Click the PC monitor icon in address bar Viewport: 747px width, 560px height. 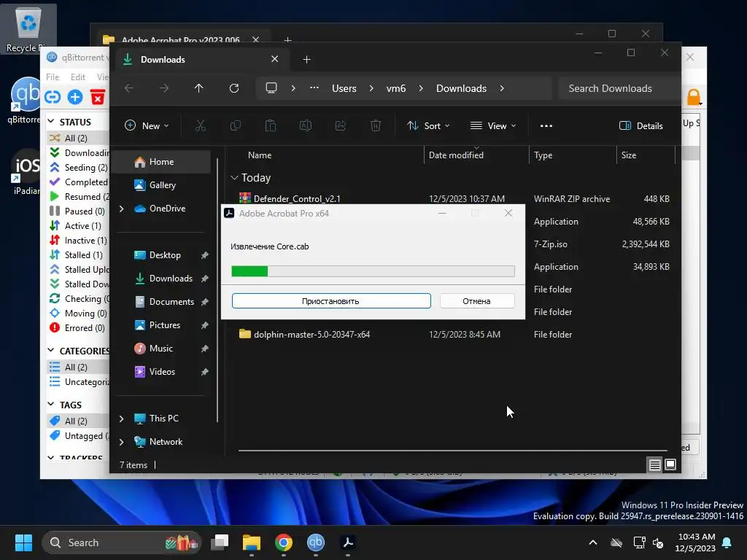pos(271,88)
